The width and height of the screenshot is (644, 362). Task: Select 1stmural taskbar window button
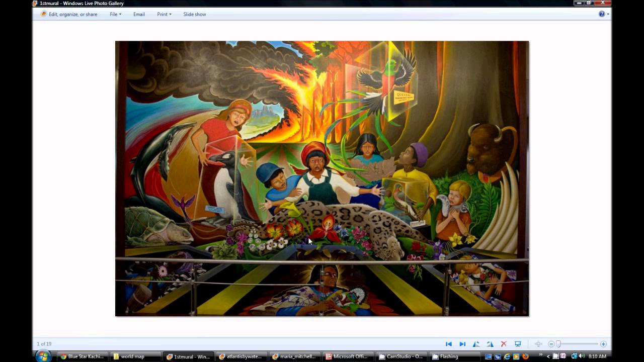click(189, 356)
